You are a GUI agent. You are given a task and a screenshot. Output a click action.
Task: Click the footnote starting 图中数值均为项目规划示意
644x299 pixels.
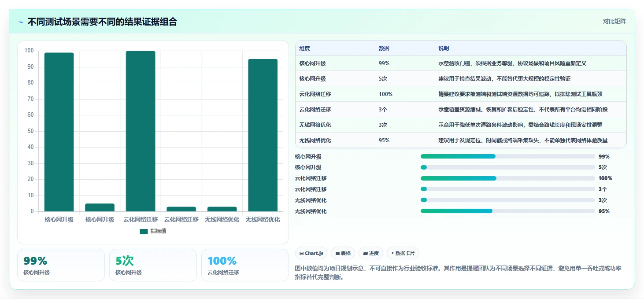pyautogui.click(x=458, y=273)
